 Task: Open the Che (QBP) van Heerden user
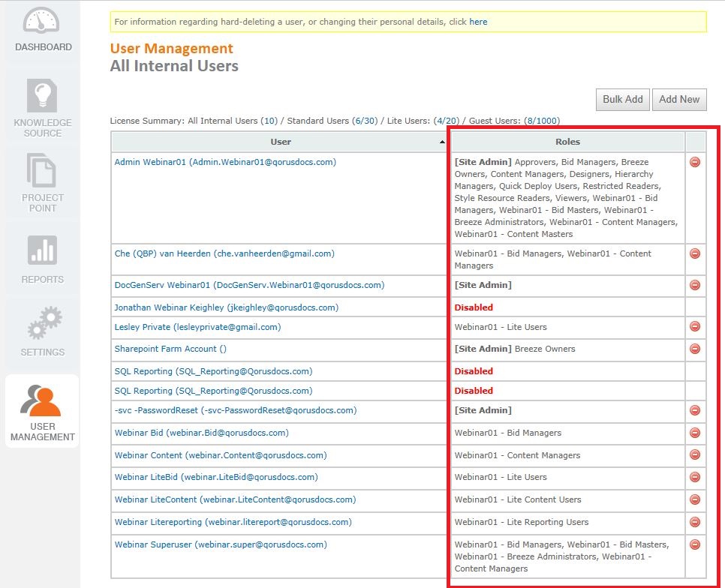pos(224,253)
